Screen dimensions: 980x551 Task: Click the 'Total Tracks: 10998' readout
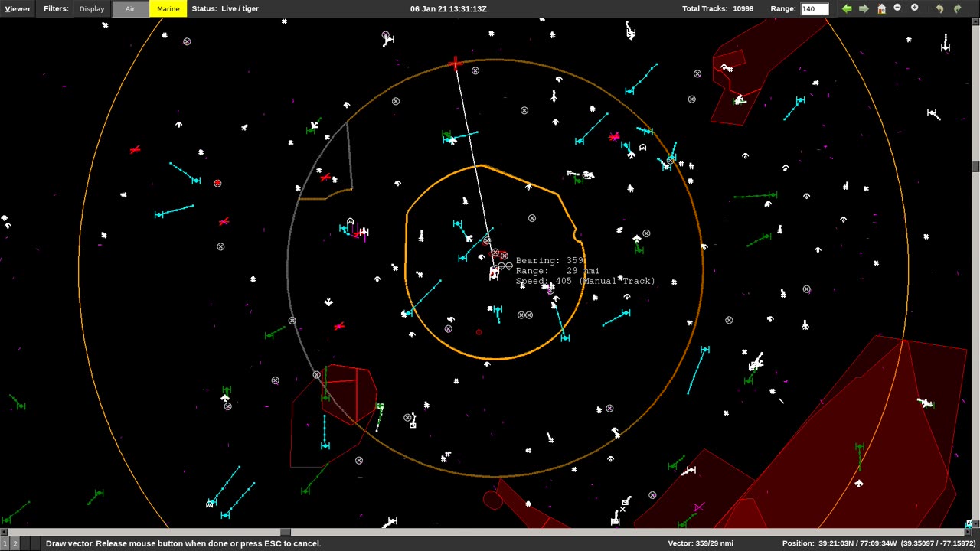717,9
